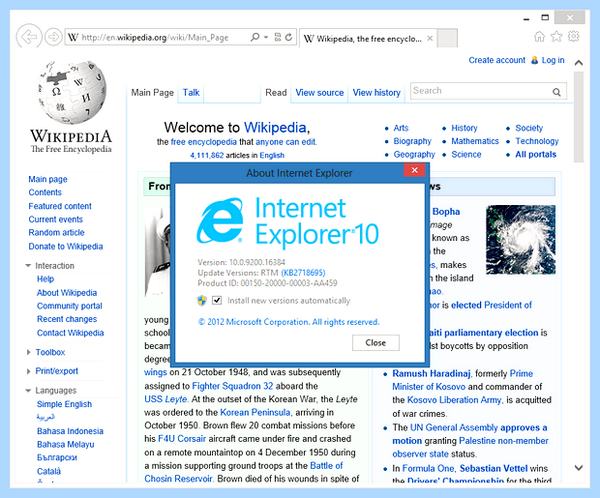Open the typhoon satellite image thumbnail
Viewport: 600px width, 498px height.
(521, 240)
